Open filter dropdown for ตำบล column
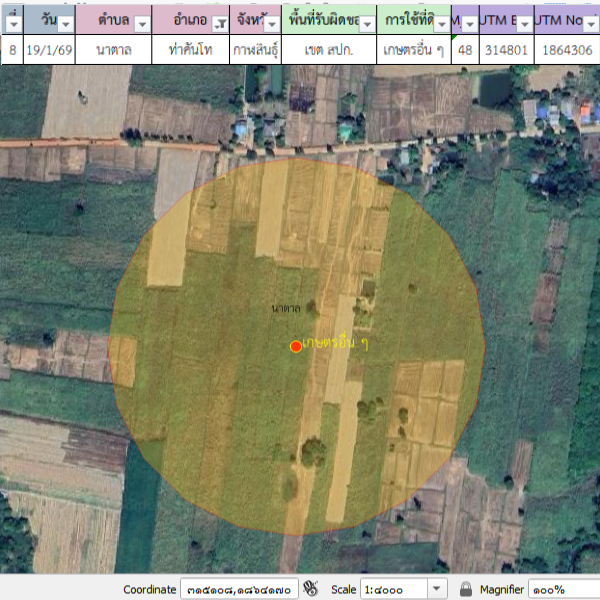 click(141, 23)
